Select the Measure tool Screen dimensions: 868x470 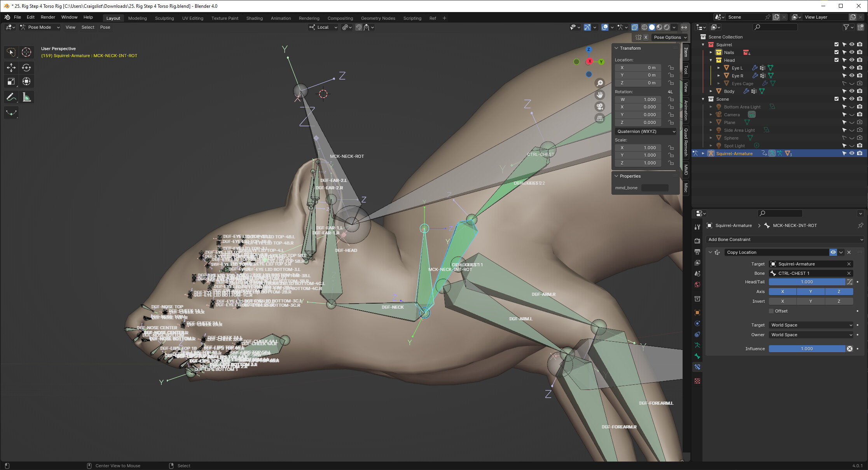point(26,97)
